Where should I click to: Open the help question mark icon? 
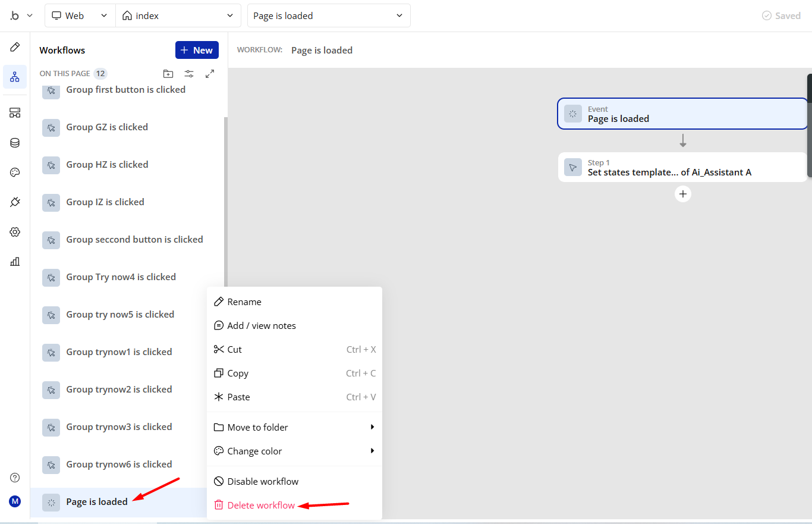pos(15,478)
